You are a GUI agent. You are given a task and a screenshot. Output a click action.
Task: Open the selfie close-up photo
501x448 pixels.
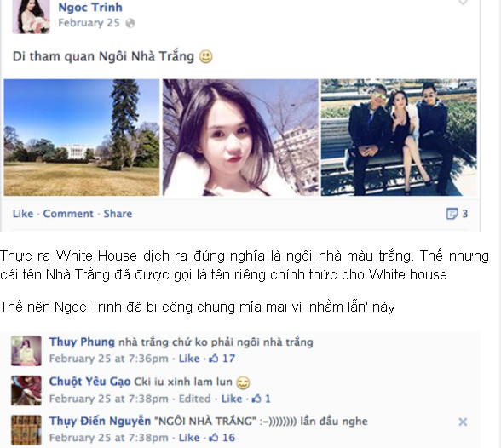[240, 137]
